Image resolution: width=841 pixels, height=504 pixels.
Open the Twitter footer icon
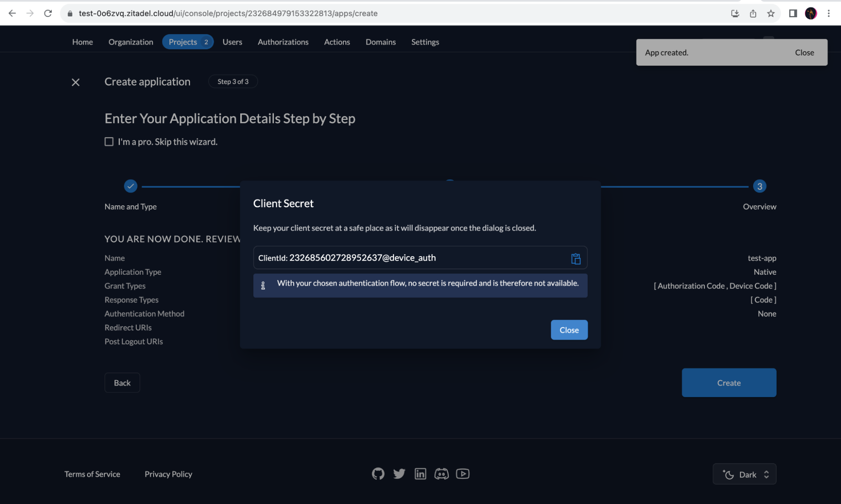tap(399, 474)
